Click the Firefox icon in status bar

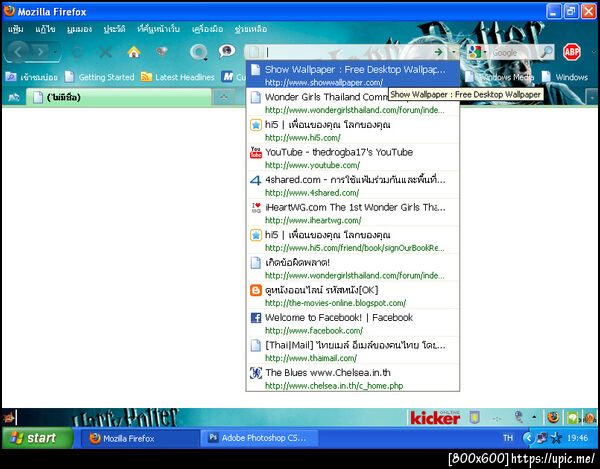[553, 417]
